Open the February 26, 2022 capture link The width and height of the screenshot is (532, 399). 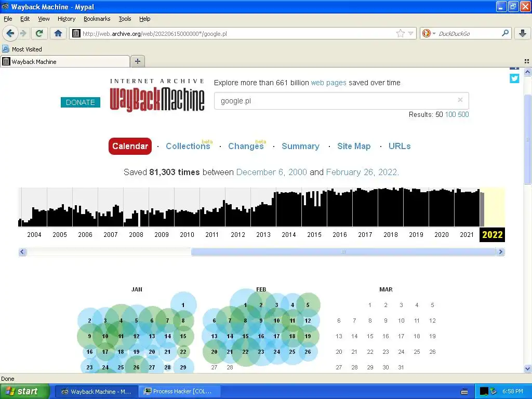pos(362,172)
